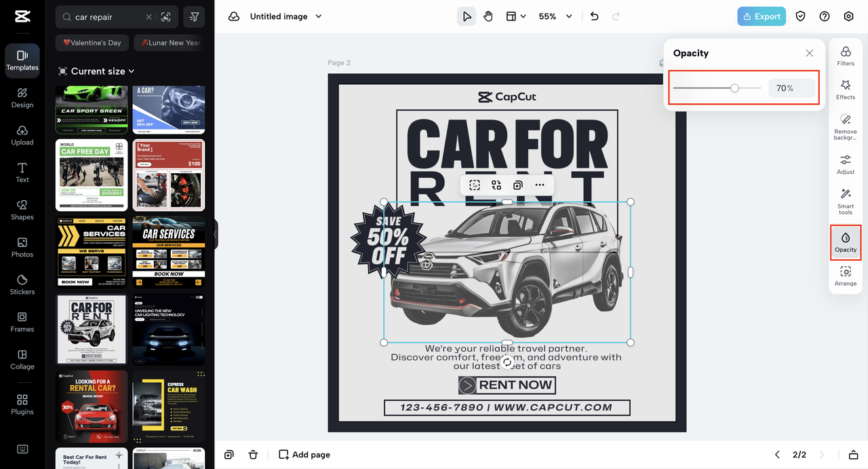Click the opacity slider handle
This screenshot has width=868, height=469.
[x=734, y=88]
